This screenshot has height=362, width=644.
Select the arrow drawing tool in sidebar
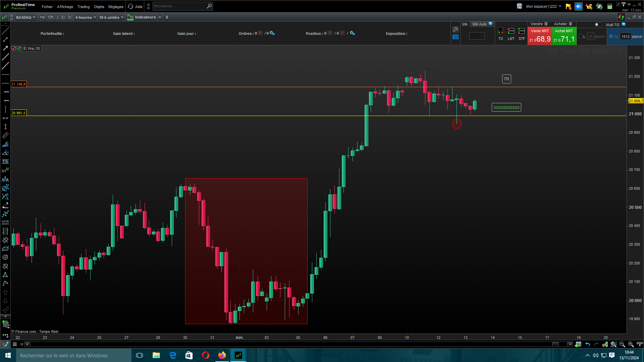(5, 48)
